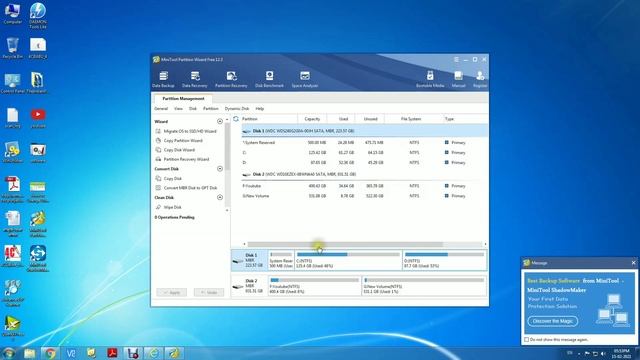Select the C: partition row
The image size is (640, 360).
pyautogui.click(x=364, y=153)
